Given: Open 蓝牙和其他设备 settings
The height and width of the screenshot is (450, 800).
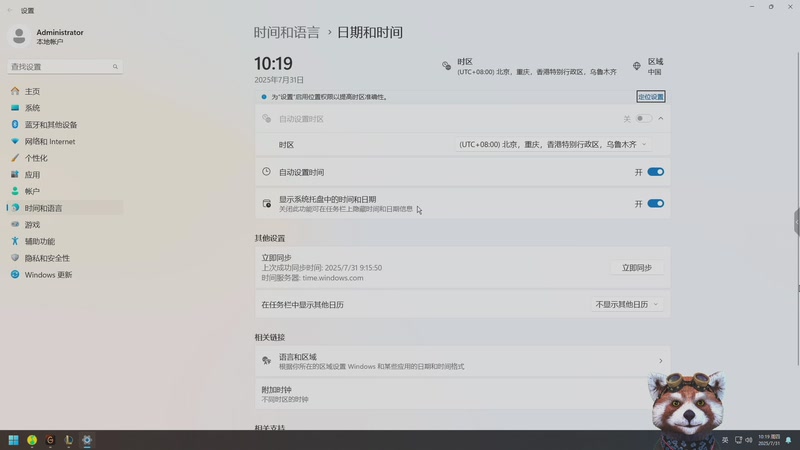Looking at the screenshot, I should (51, 124).
